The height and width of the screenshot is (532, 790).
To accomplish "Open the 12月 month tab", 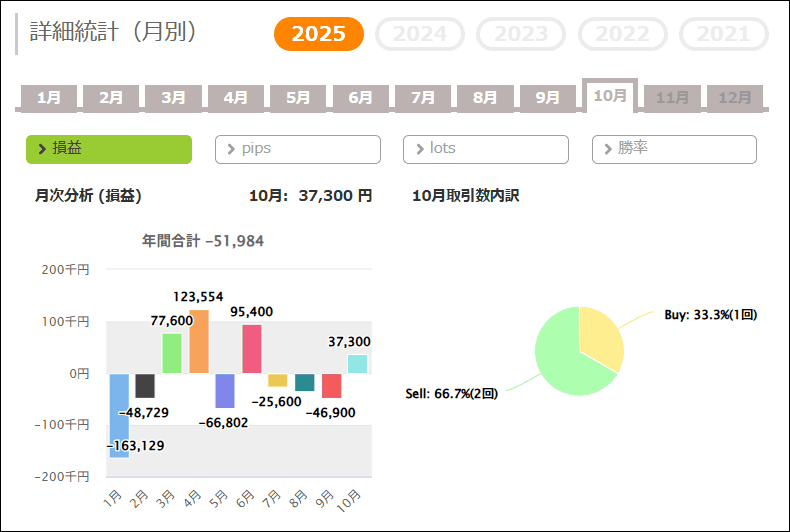I will pyautogui.click(x=735, y=97).
